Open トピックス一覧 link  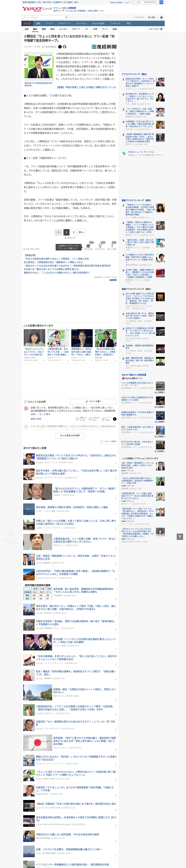click(155, 29)
